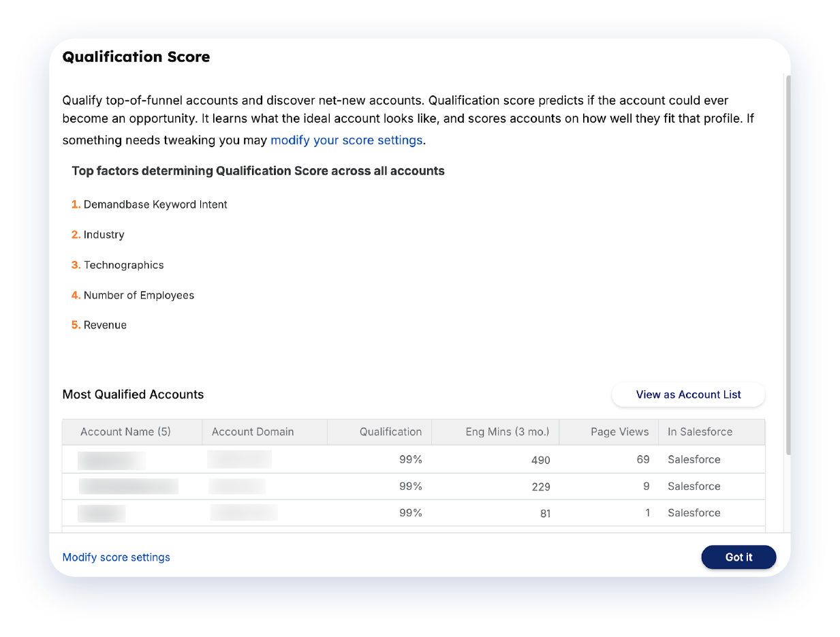Click the page views cell showing 69
Viewport: 840px width, 637px height.
click(x=642, y=460)
